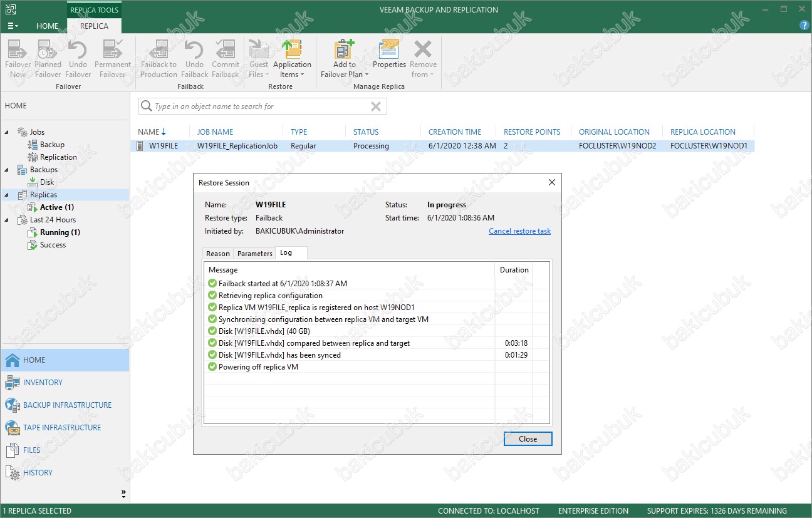
Task: Collapse the Last 24 Hours node
Action: (x=7, y=220)
